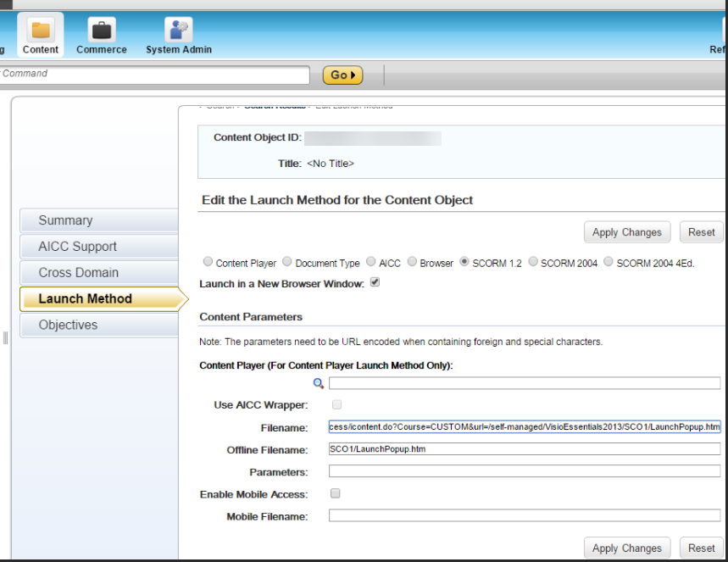This screenshot has width=728, height=562.
Task: Click the top Apply Changes button
Action: (x=627, y=232)
